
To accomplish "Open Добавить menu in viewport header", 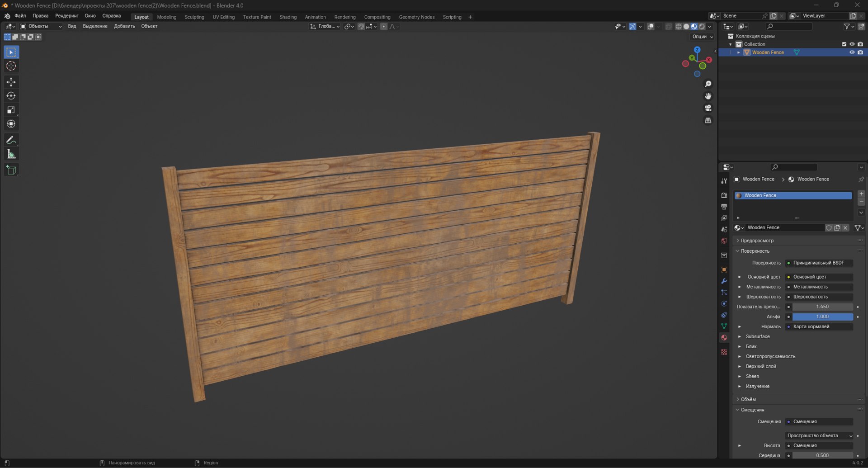I will (x=124, y=26).
